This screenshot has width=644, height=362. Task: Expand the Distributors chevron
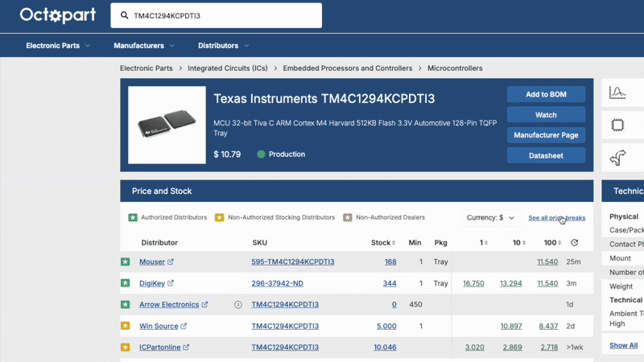[246, 46]
